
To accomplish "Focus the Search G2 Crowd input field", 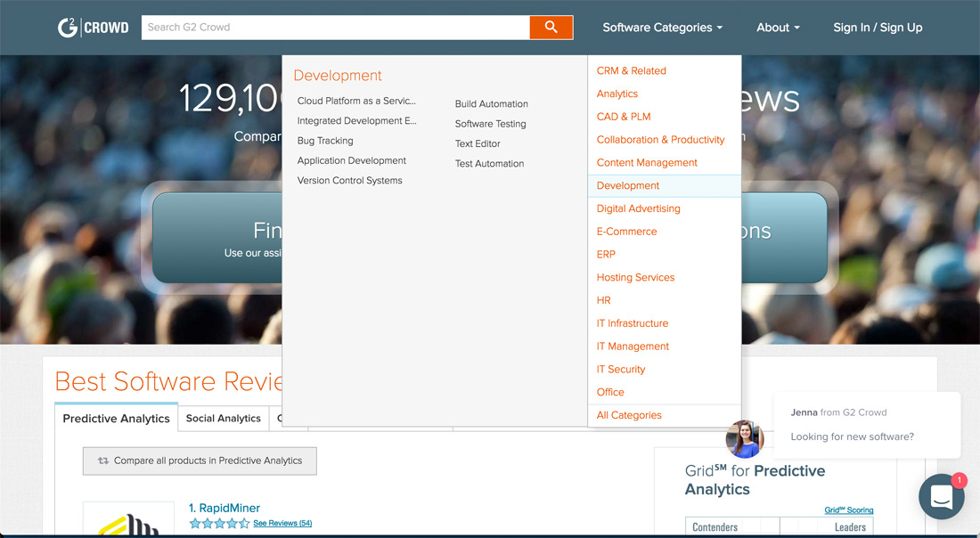I will (336, 28).
